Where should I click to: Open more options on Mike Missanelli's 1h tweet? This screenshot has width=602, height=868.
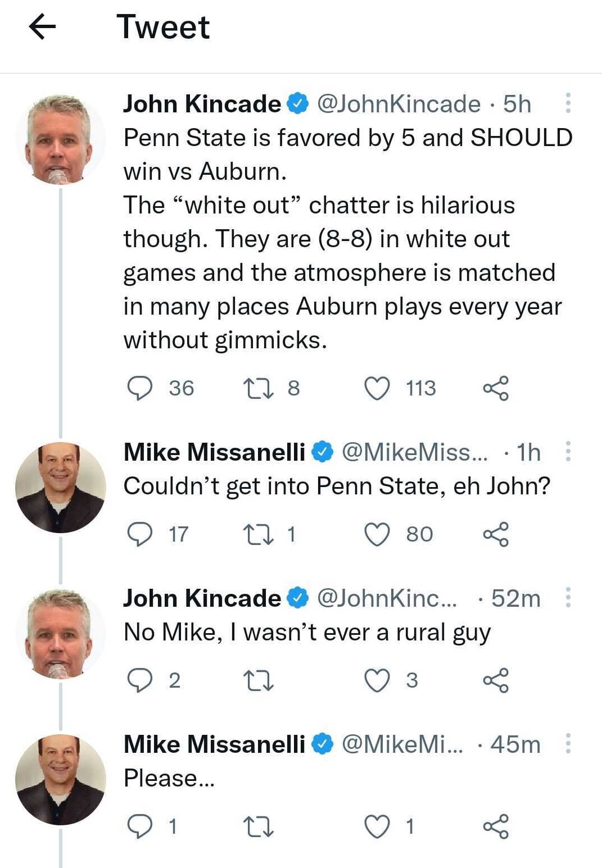coord(568,452)
